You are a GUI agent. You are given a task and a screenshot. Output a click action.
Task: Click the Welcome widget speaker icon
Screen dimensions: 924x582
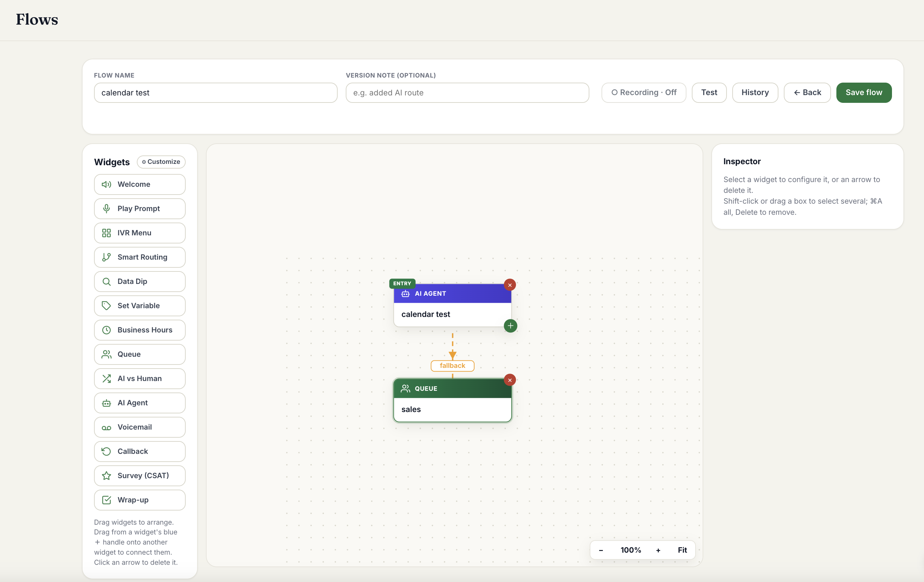106,184
